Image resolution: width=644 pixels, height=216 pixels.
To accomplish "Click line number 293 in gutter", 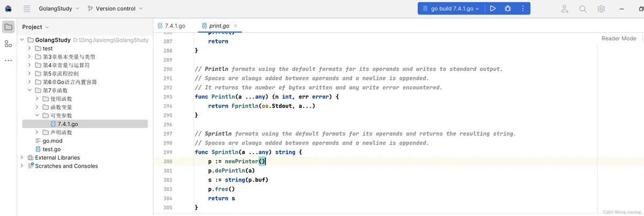I will pyautogui.click(x=167, y=97).
